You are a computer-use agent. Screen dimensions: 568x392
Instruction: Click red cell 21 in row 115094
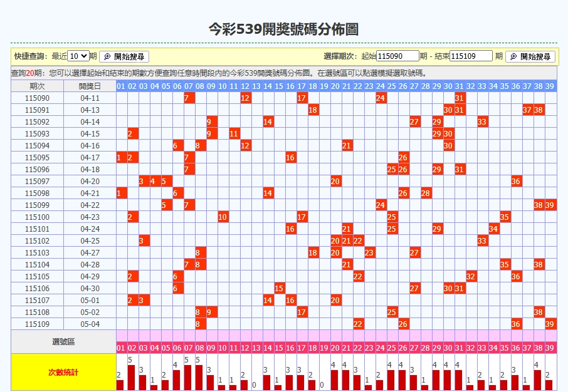point(347,145)
